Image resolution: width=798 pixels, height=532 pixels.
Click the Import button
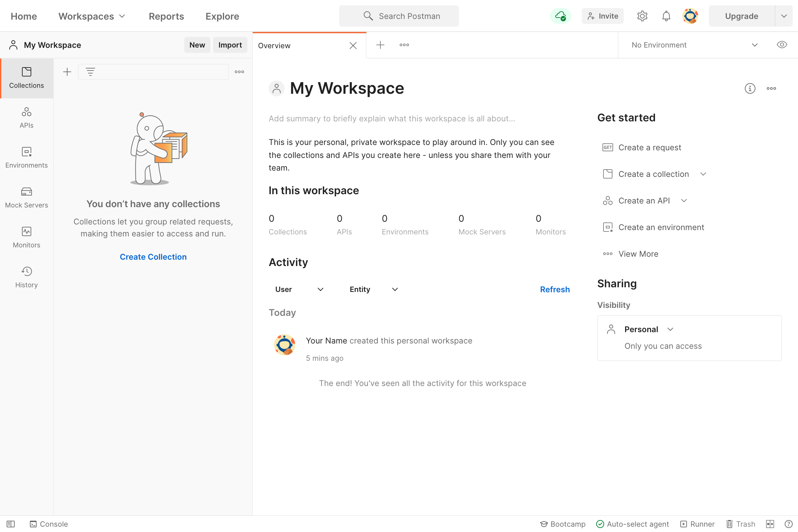tap(230, 45)
